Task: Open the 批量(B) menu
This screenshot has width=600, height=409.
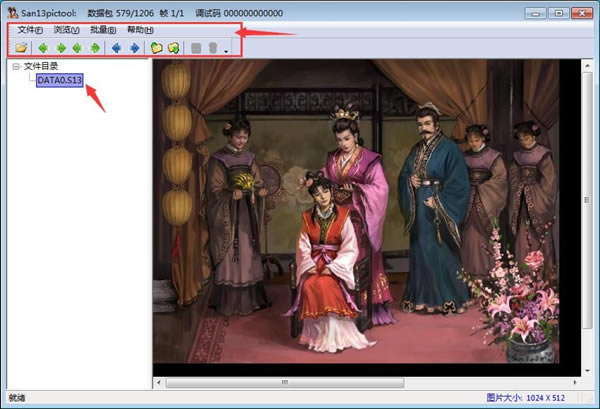Action: [x=103, y=30]
